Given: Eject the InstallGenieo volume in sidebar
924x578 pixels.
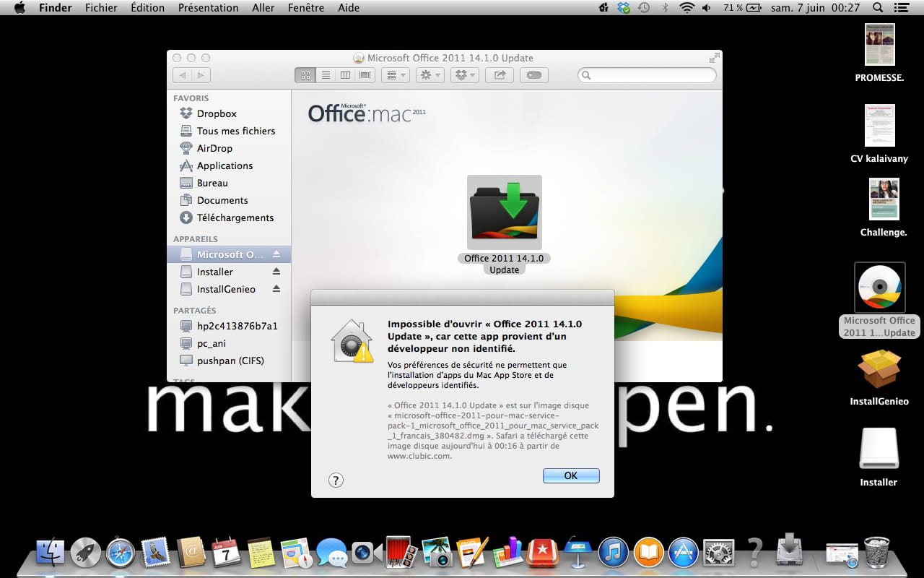Looking at the screenshot, I should click(x=276, y=289).
